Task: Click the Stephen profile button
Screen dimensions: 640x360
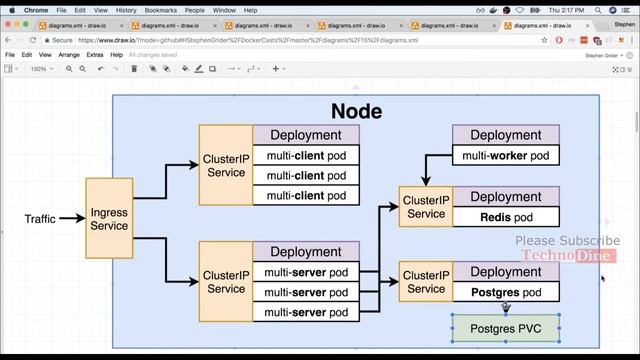Action: pyautogui.click(x=625, y=24)
